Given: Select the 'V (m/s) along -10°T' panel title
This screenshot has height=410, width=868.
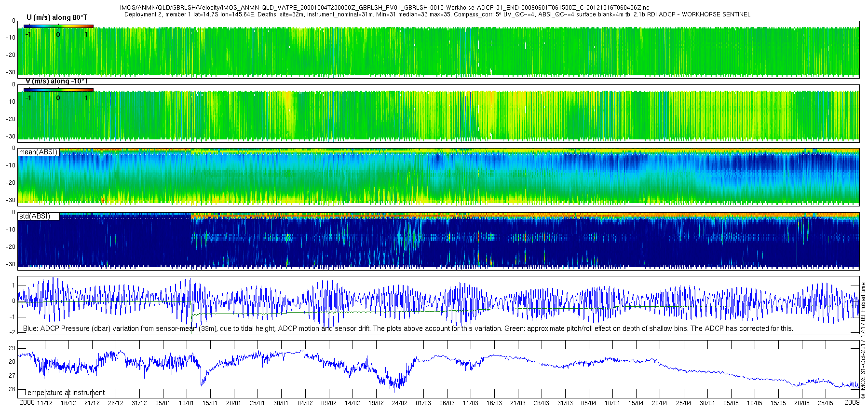Looking at the screenshot, I should coord(56,81).
